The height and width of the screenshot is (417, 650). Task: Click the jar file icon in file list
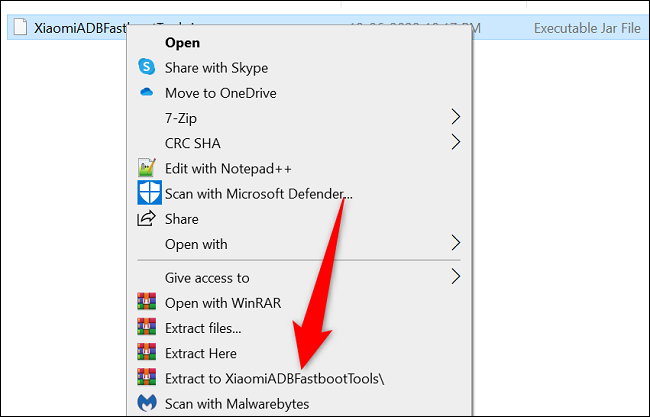coord(17,29)
